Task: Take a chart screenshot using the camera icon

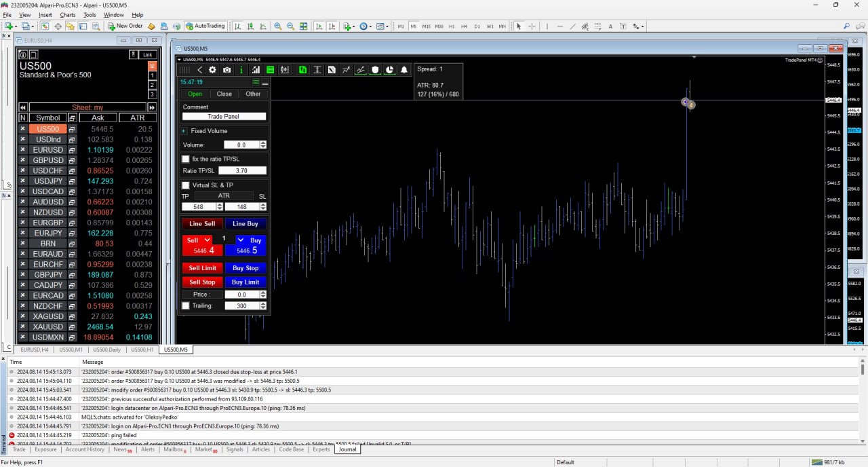Action: pos(226,69)
